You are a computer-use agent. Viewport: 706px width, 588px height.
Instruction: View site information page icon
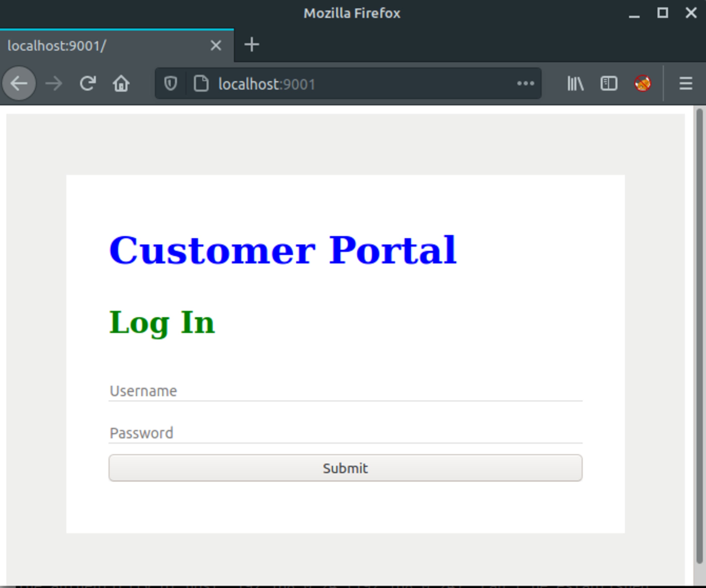201,83
